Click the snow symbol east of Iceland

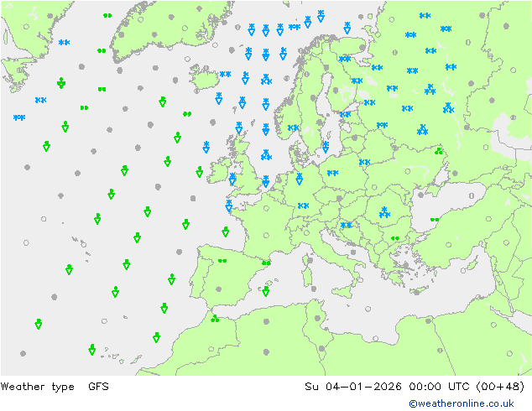225,74
